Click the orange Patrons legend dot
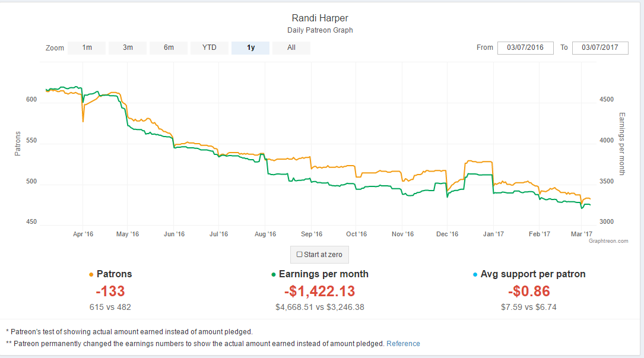This screenshot has height=358, width=644. 91,274
